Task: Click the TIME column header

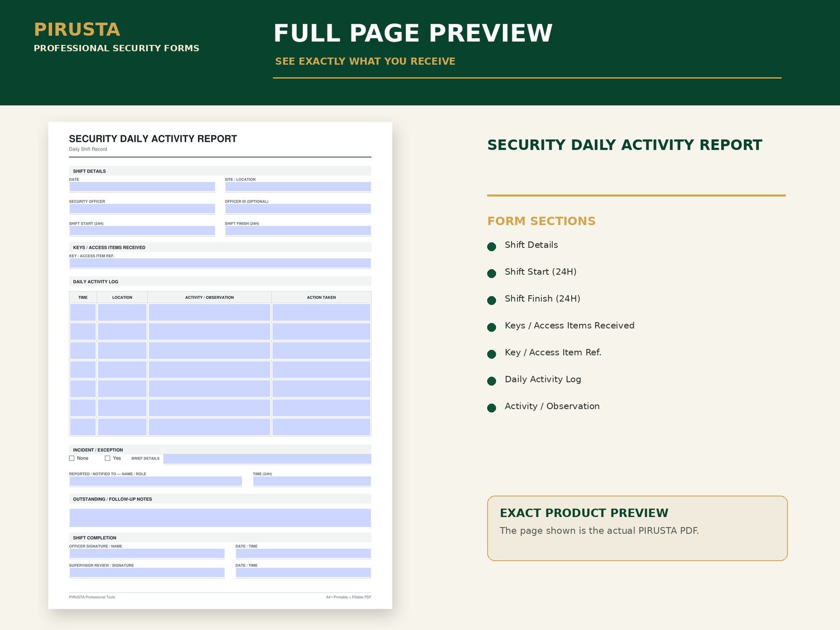Action: click(83, 297)
